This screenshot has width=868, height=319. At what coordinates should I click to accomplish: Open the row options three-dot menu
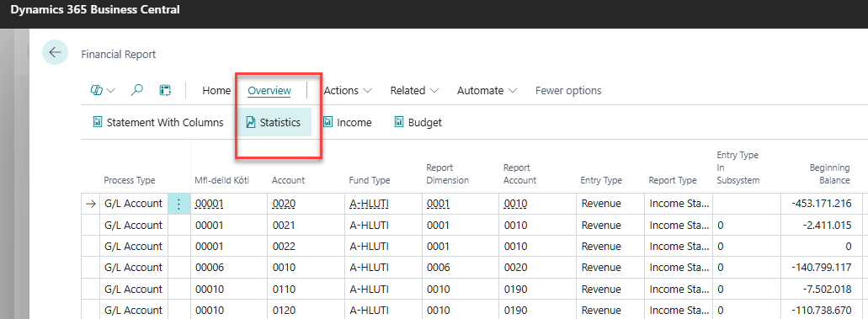coord(178,204)
